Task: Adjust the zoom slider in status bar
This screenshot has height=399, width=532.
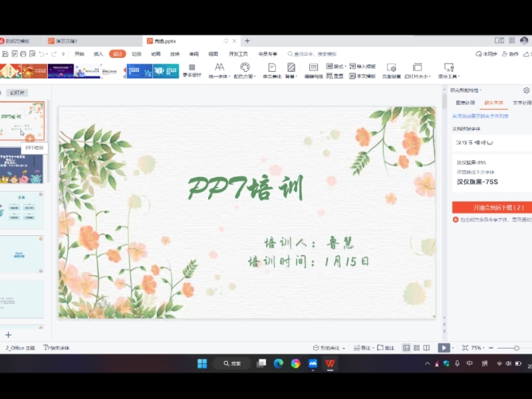Action: click(x=517, y=348)
